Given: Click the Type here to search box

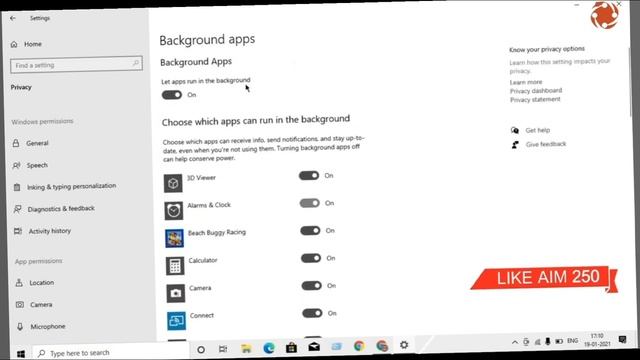Looking at the screenshot, I should pyautogui.click(x=110, y=352).
